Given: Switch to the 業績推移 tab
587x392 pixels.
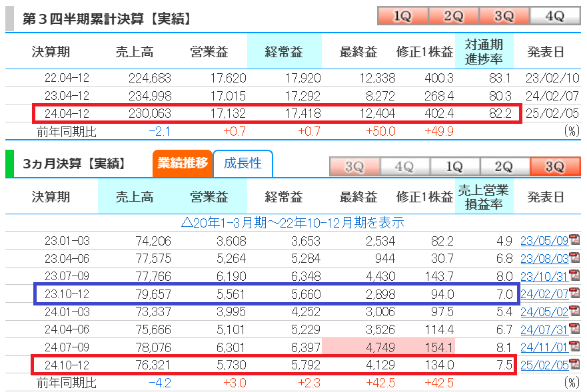Looking at the screenshot, I should 183,163.
